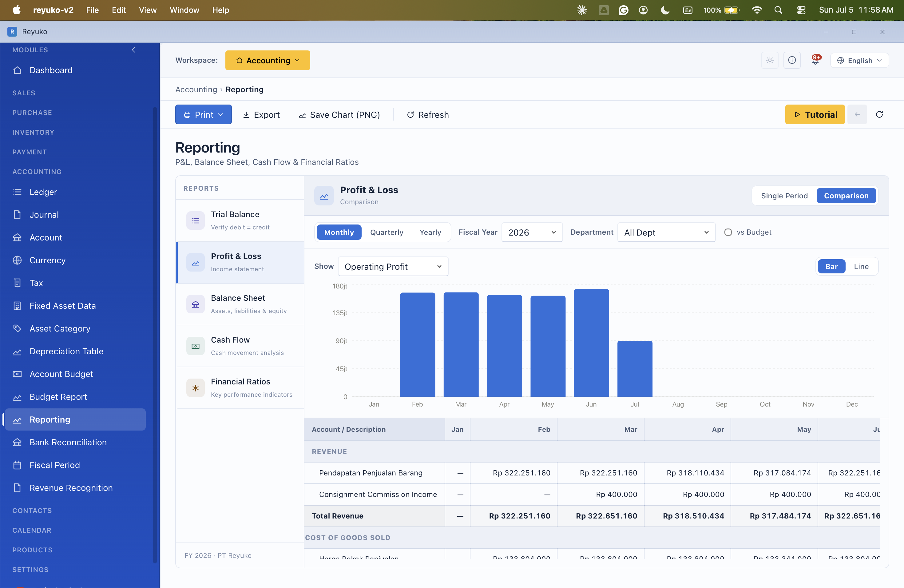Click the Cash Flow money icon
Image resolution: width=904 pixels, height=588 pixels.
point(196,346)
